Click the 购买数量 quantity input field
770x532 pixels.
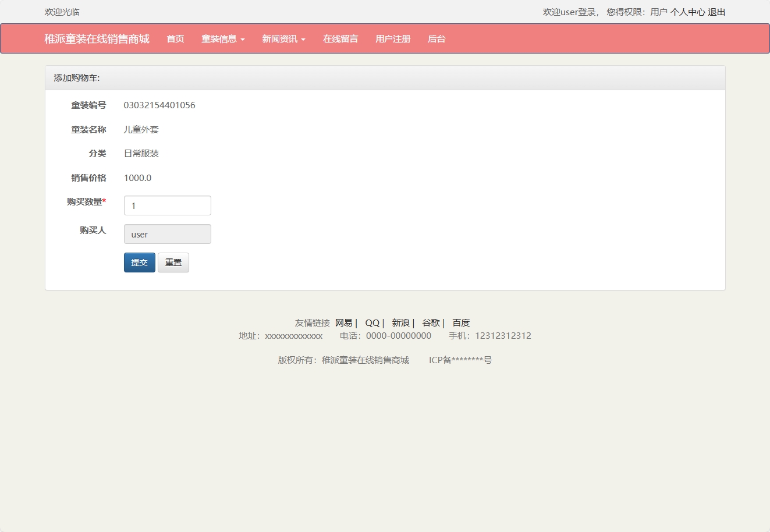(x=167, y=205)
